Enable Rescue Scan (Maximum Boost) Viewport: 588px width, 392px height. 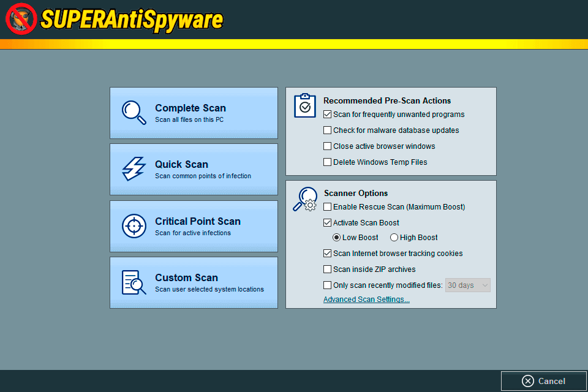click(x=327, y=206)
